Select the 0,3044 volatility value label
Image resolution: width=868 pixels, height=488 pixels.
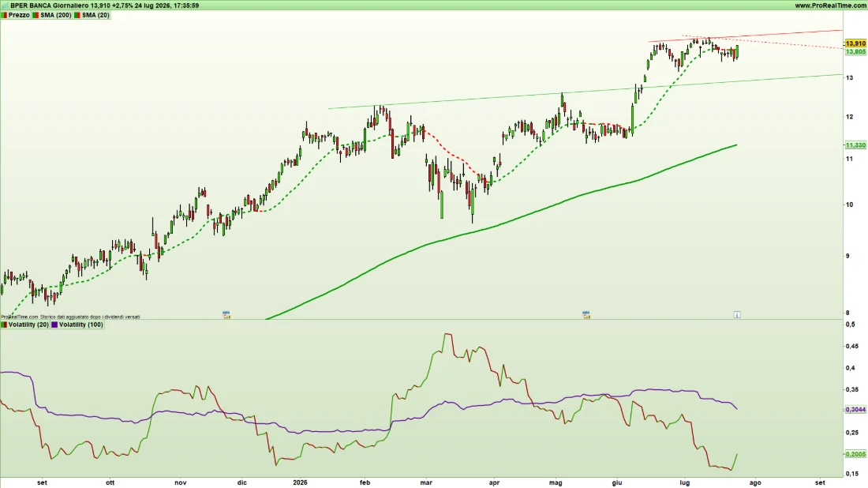[855, 409]
